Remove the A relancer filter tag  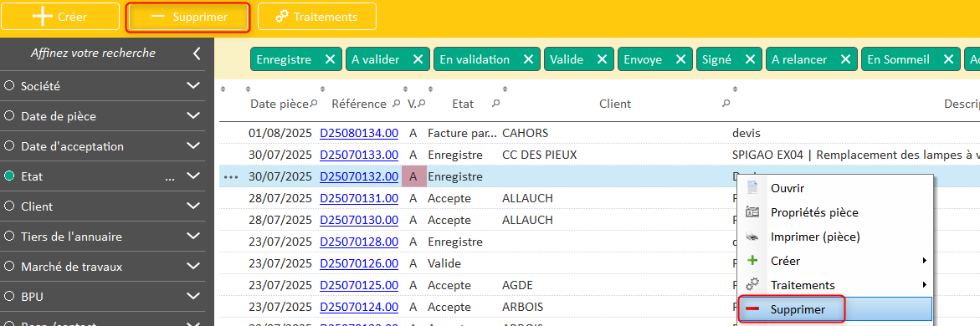[845, 59]
